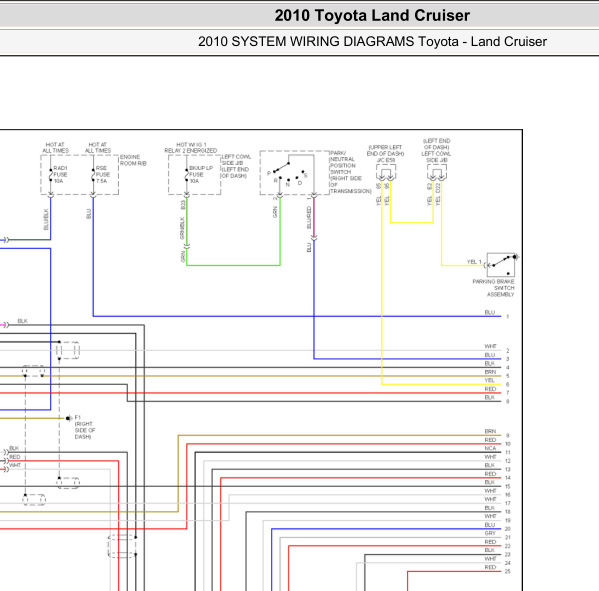This screenshot has width=599, height=591.
Task: Click the BRN wire label at line 5
Action: coord(490,372)
